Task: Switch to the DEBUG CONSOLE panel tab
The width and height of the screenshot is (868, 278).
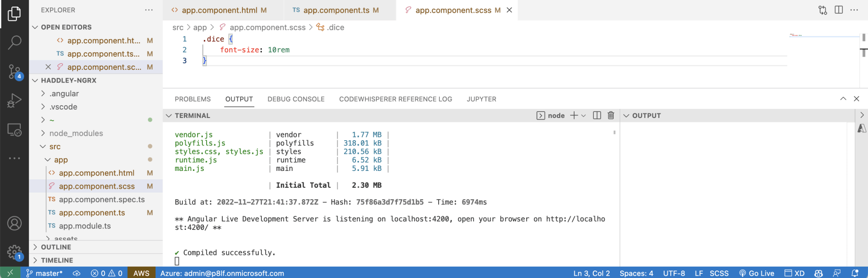Action: click(296, 99)
